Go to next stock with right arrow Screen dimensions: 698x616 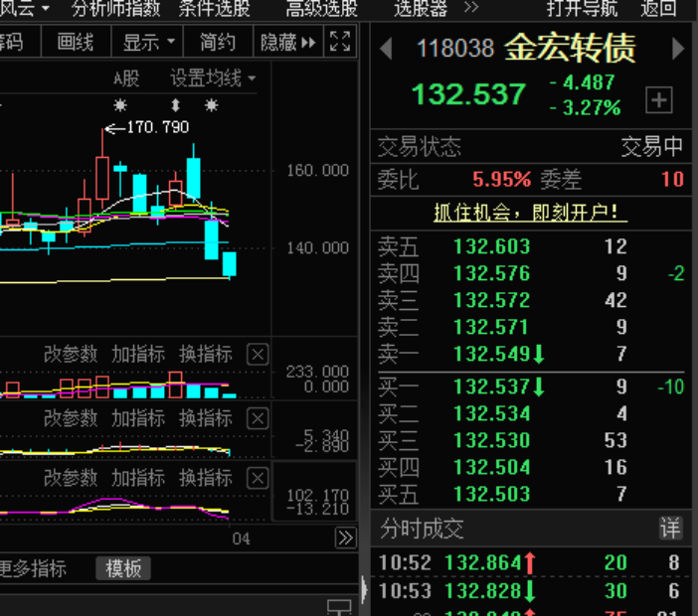tap(678, 49)
